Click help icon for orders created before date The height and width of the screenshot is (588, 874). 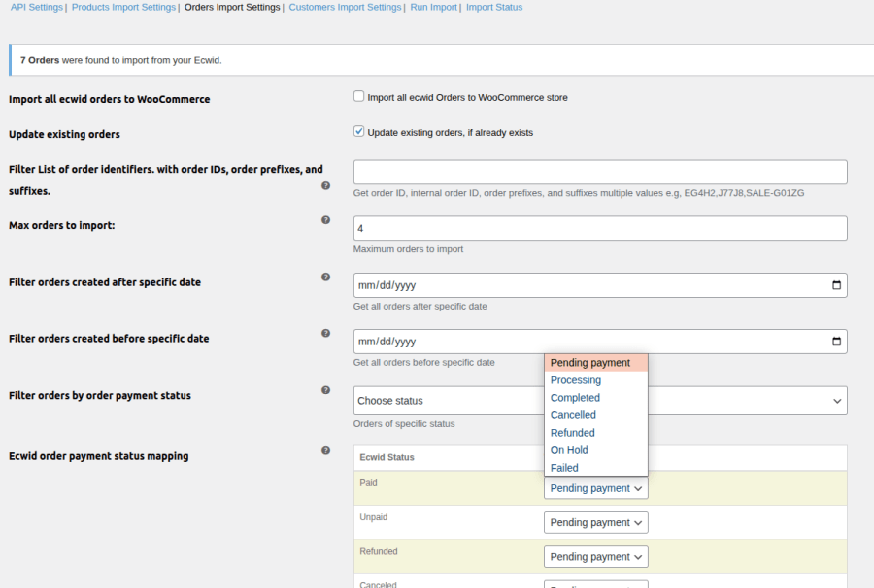pos(325,333)
